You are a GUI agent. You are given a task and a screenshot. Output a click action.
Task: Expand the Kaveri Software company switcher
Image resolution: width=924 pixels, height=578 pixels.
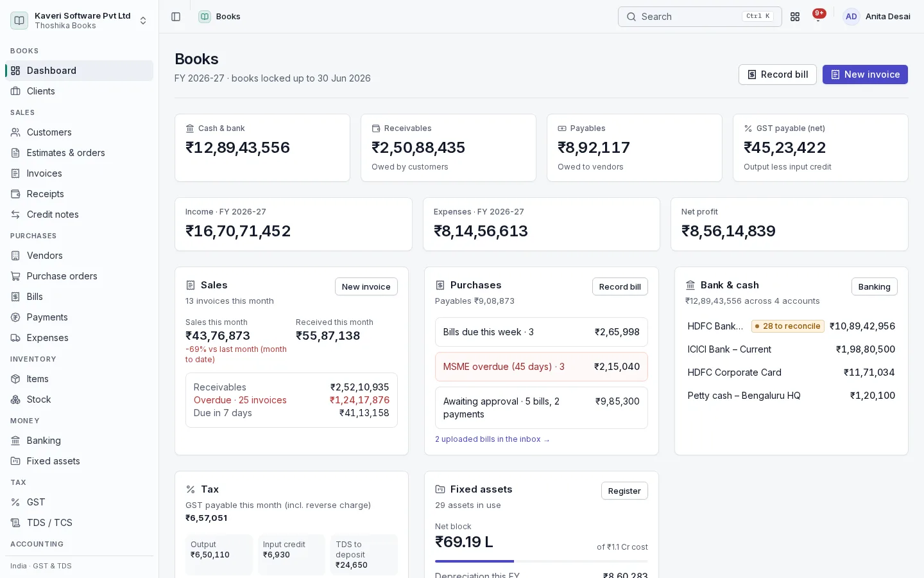click(x=80, y=21)
